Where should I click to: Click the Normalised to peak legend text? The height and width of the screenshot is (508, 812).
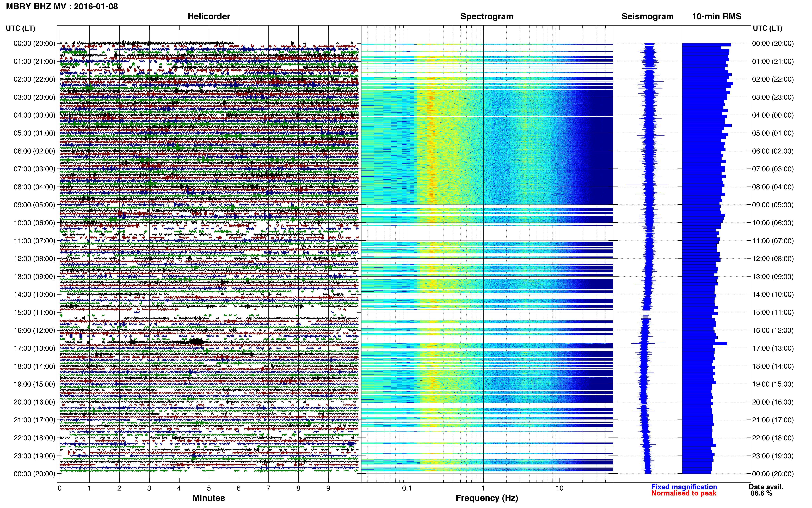click(x=684, y=493)
